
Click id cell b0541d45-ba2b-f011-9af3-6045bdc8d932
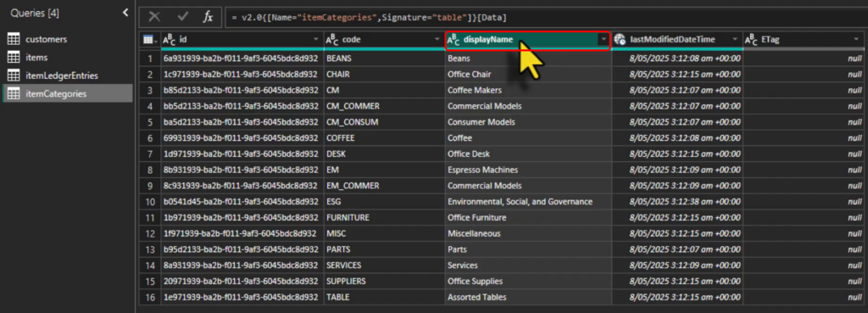pos(242,202)
